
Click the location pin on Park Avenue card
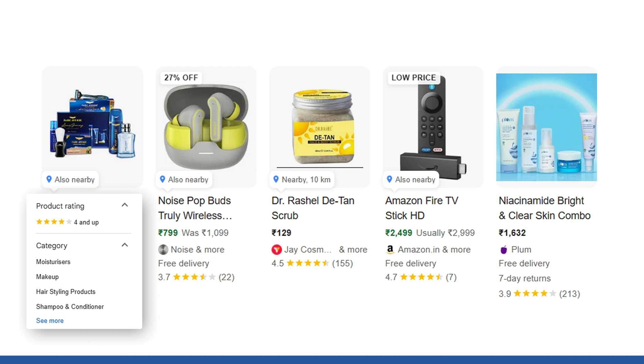(x=49, y=180)
